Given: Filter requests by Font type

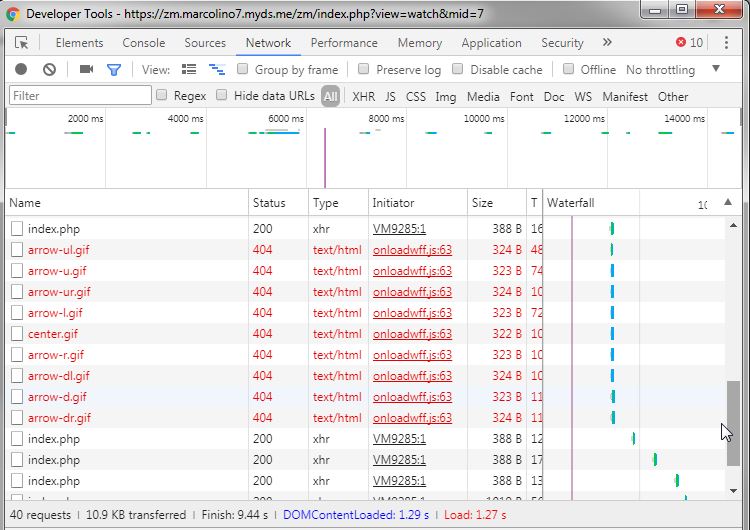Looking at the screenshot, I should (x=521, y=97).
